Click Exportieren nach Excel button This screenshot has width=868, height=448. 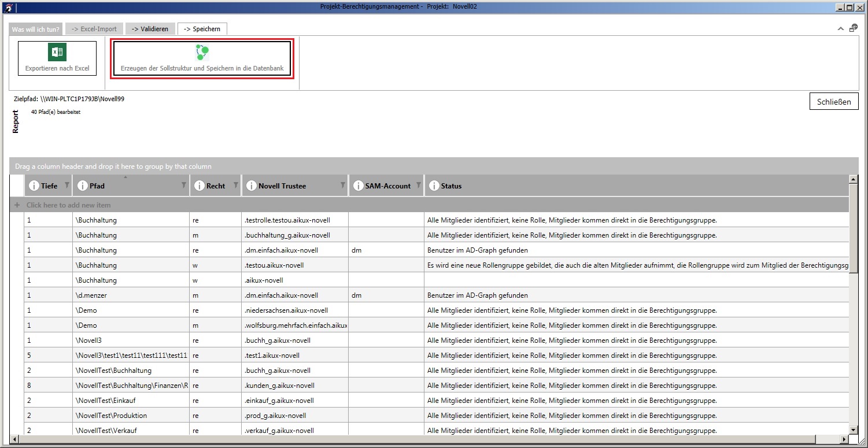coord(57,58)
